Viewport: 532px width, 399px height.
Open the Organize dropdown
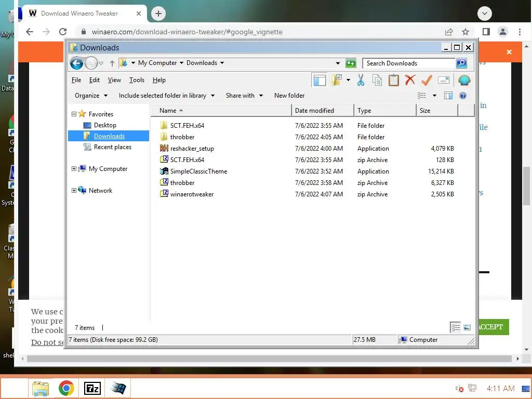pos(91,96)
